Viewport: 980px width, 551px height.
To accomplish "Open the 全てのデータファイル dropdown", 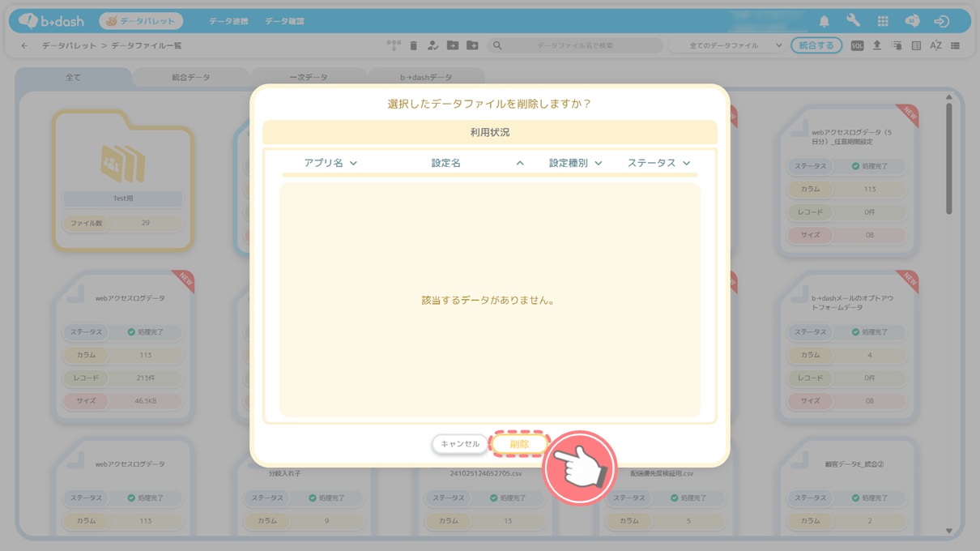I will [x=735, y=46].
